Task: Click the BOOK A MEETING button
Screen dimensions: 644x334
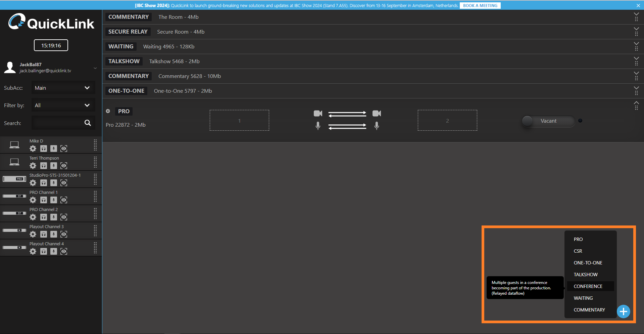Action: coord(480,5)
